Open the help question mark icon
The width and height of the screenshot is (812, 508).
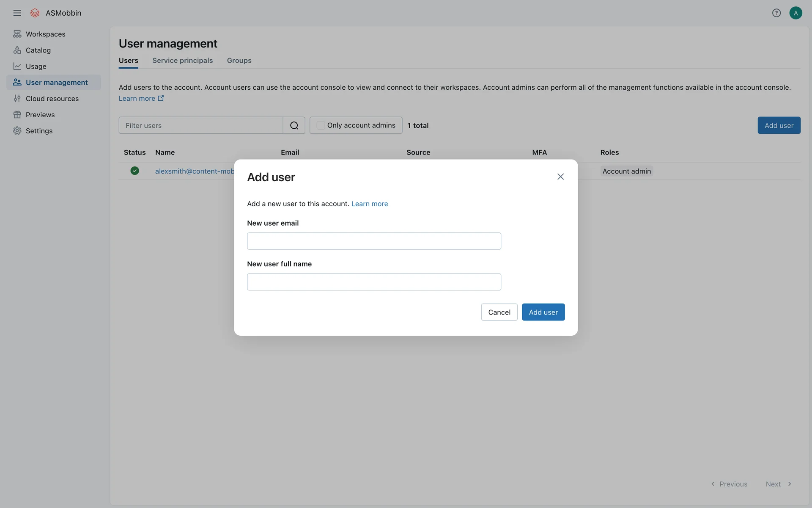click(x=776, y=13)
